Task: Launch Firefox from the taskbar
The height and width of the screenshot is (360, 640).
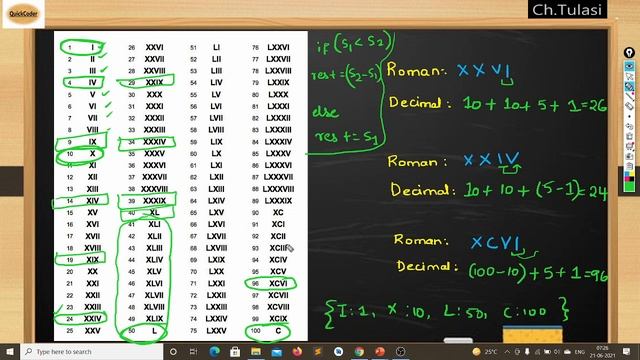Action: pyautogui.click(x=297, y=351)
